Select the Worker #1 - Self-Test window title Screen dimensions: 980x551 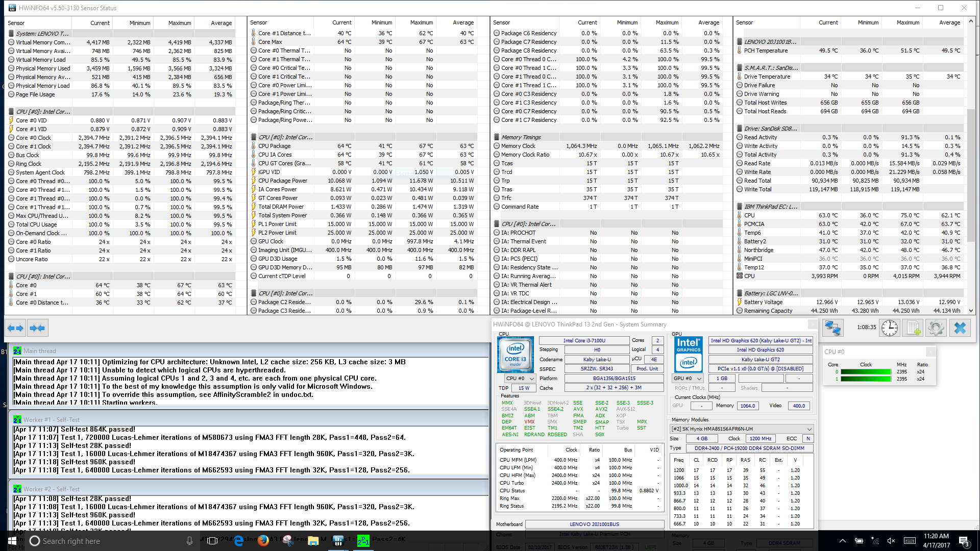51,419
